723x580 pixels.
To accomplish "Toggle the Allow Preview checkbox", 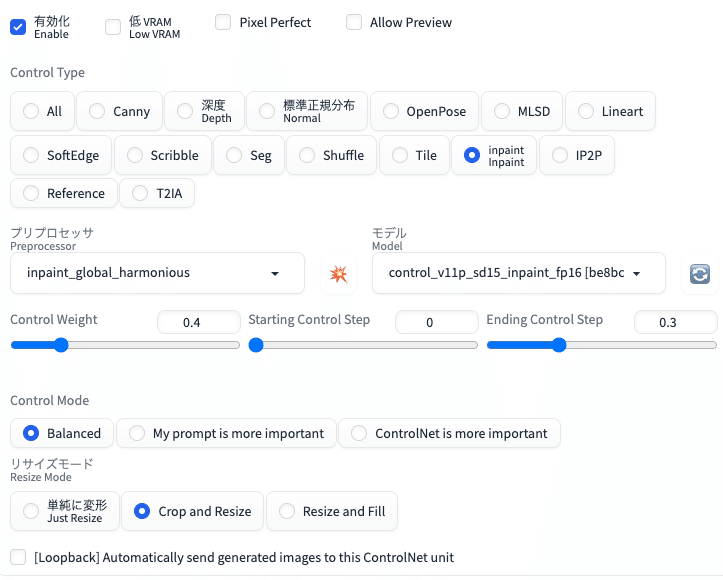I will tap(354, 22).
